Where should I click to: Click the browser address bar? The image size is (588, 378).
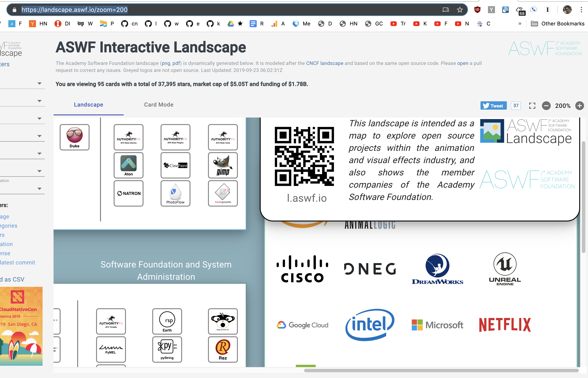tap(74, 10)
